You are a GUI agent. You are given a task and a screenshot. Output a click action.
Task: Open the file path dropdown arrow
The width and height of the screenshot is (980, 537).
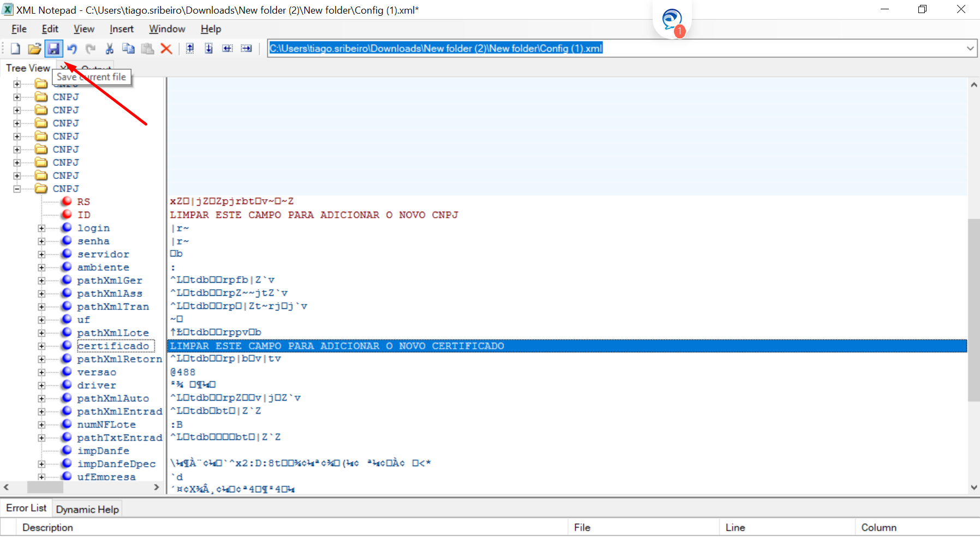970,49
